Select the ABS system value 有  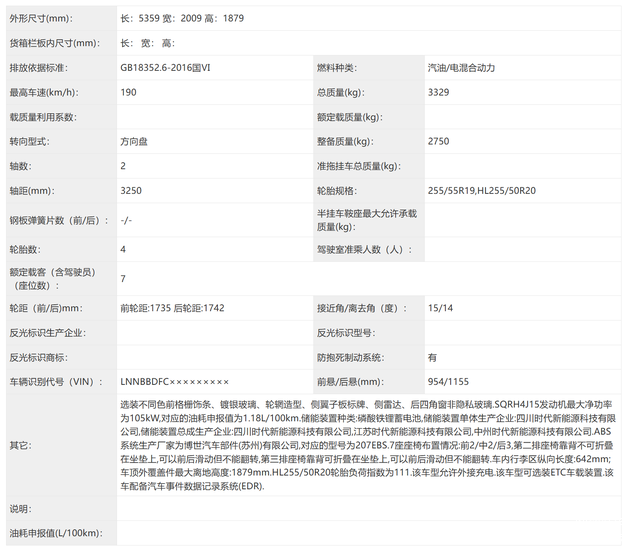pos(432,357)
